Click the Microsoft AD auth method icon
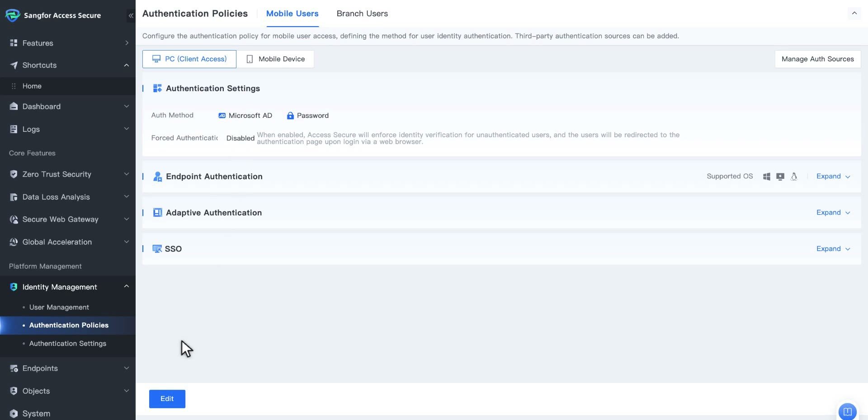 pos(222,116)
